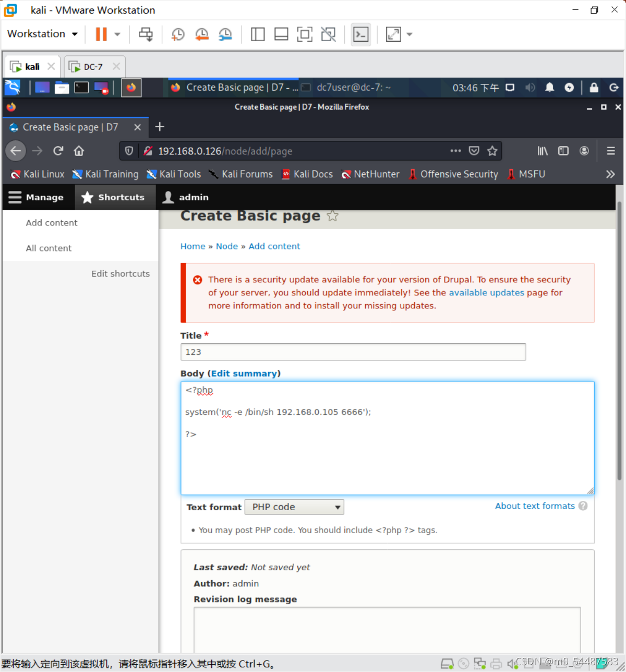Open NetHunter bookmark
This screenshot has height=672, width=626.
[370, 174]
